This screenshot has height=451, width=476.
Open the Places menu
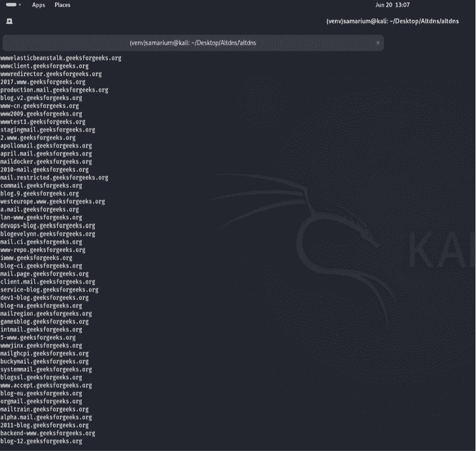tap(62, 5)
